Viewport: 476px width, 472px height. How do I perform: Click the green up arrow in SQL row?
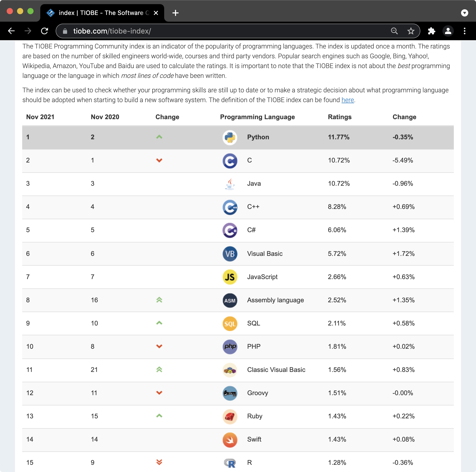coord(159,323)
